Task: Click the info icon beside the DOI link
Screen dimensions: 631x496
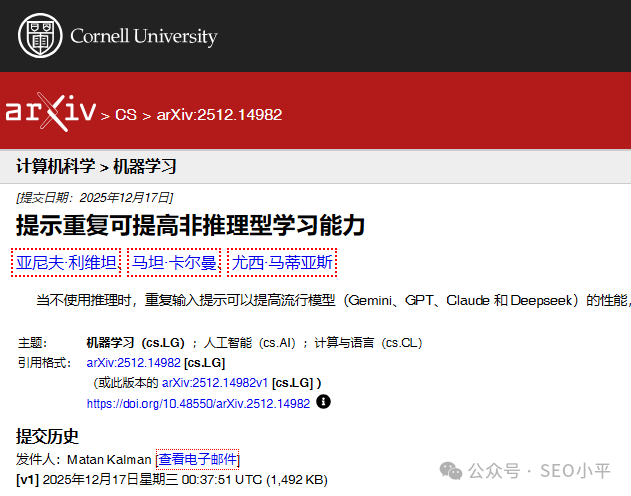Action: point(323,402)
